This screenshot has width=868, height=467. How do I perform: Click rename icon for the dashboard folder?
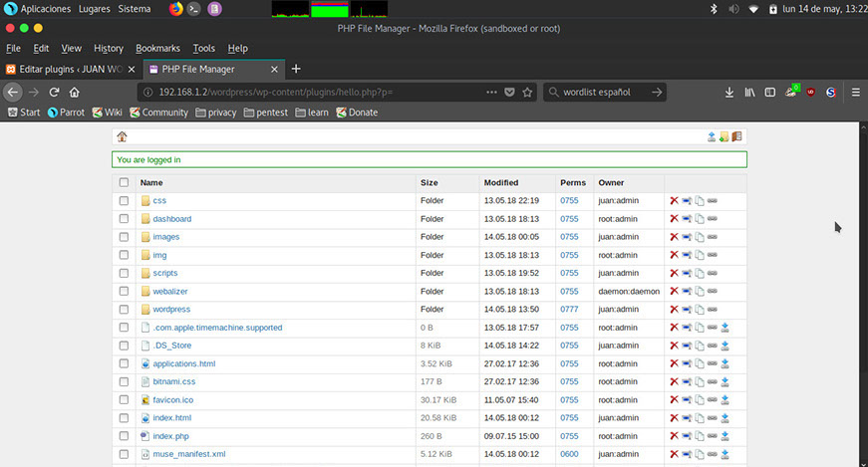coord(687,219)
